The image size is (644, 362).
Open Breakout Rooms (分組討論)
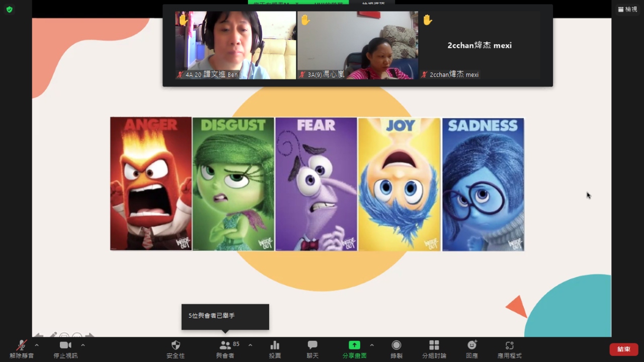(434, 348)
